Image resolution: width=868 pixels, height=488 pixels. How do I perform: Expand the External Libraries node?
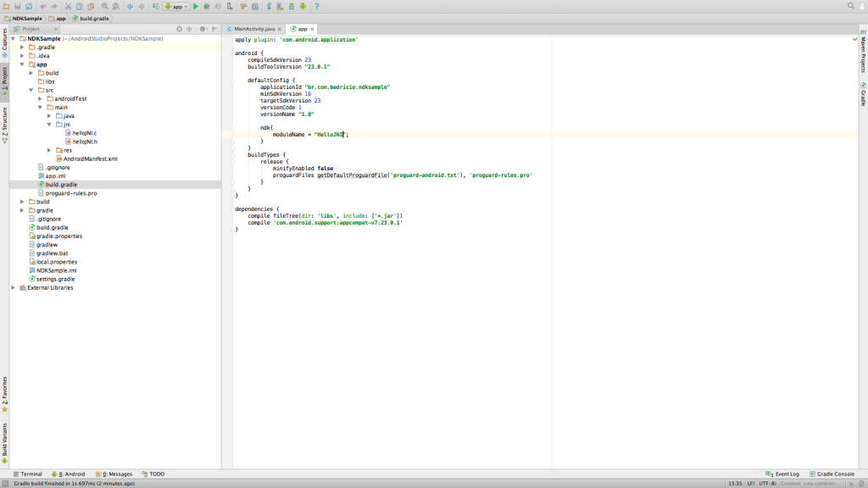coord(13,287)
